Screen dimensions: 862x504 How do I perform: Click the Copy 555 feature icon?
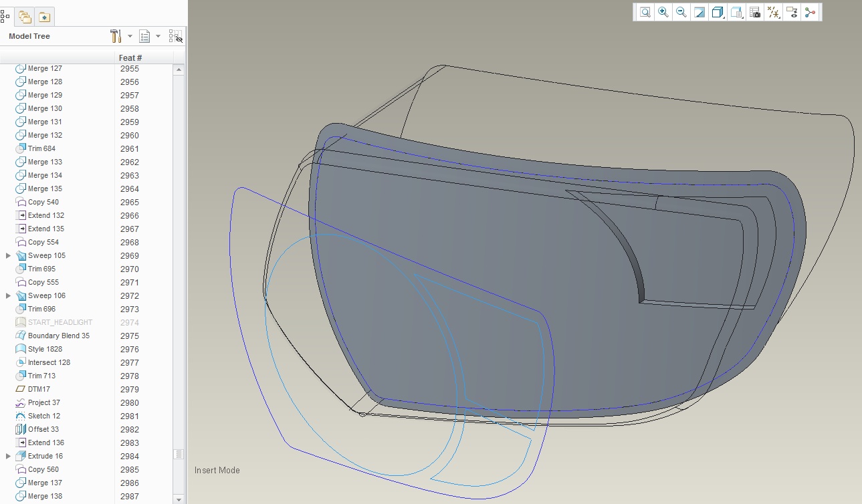point(20,282)
